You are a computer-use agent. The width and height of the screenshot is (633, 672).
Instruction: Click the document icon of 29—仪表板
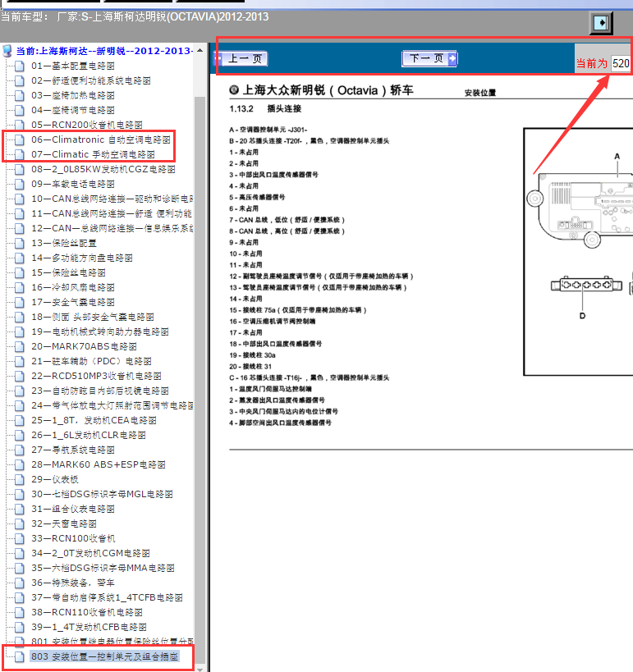[x=20, y=479]
